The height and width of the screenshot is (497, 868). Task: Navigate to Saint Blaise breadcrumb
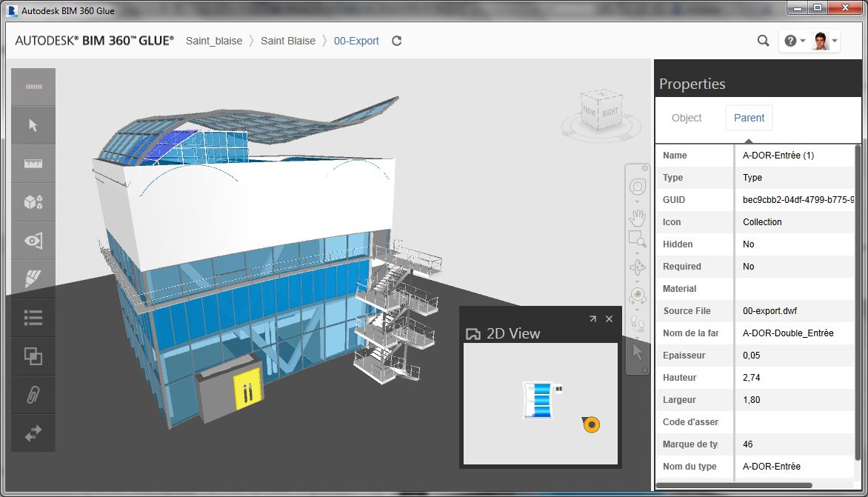pyautogui.click(x=288, y=41)
